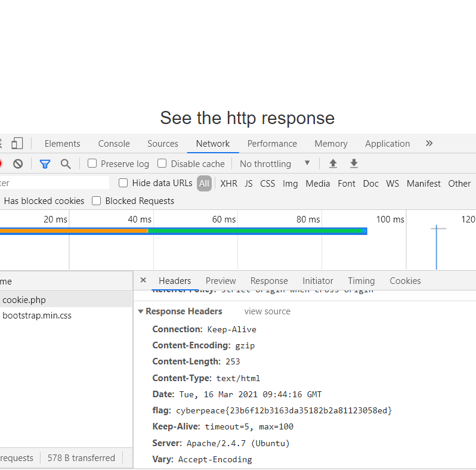
Task: Click the flag header cyberpeace value
Action: point(284,410)
